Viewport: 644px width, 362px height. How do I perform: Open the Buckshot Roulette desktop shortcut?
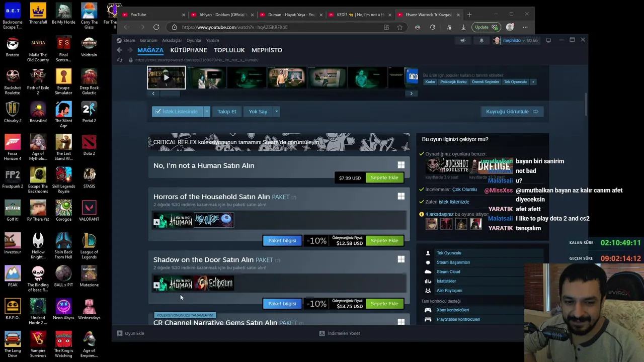tap(13, 80)
